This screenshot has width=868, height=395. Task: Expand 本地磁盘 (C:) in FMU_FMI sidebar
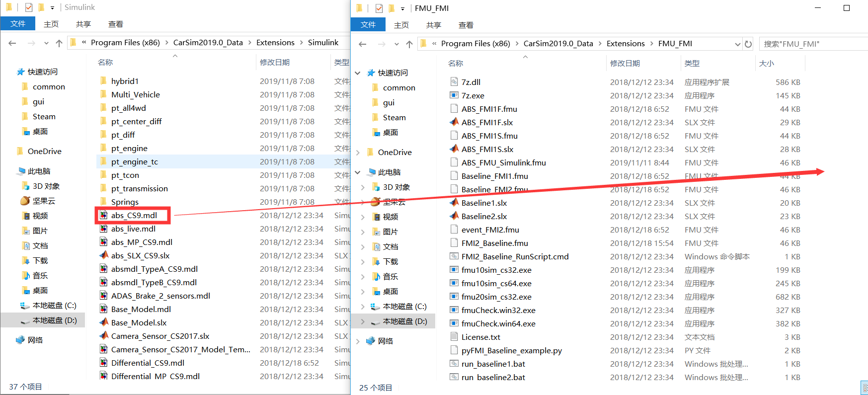coord(363,307)
